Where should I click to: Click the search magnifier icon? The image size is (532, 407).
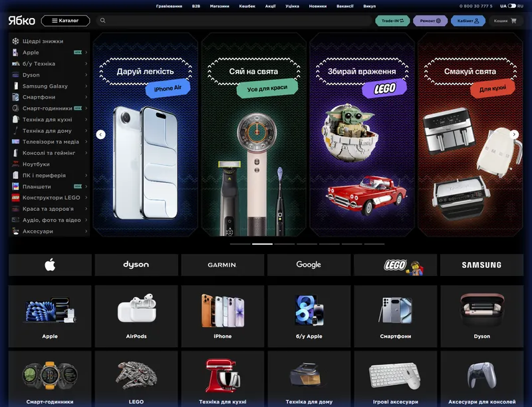click(102, 21)
